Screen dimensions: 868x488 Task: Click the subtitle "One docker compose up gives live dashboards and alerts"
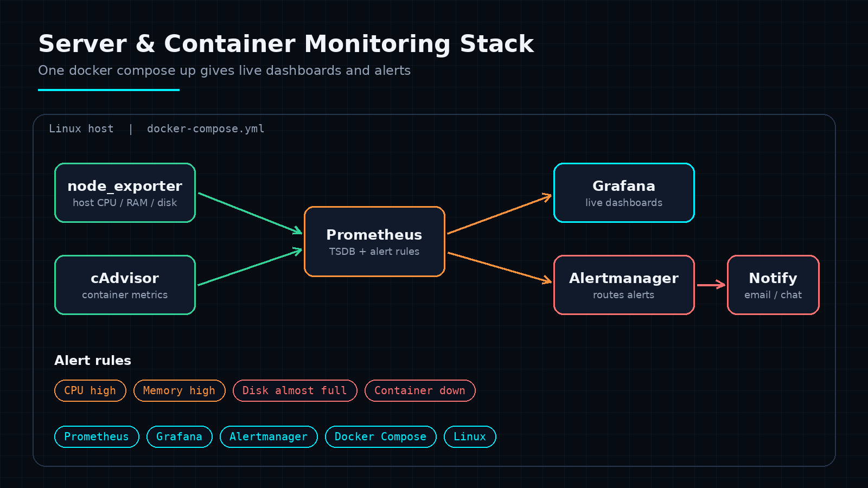pos(224,70)
